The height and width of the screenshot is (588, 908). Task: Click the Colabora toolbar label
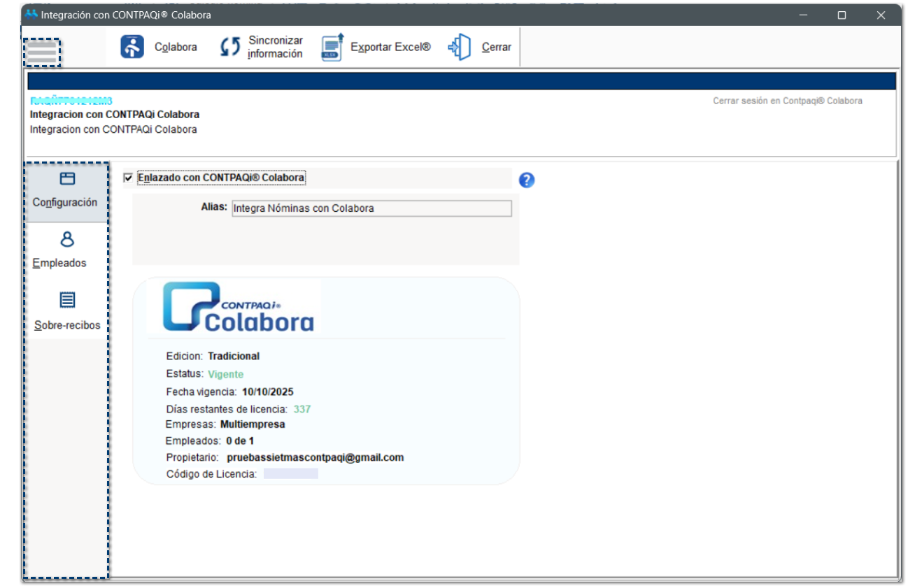click(176, 47)
